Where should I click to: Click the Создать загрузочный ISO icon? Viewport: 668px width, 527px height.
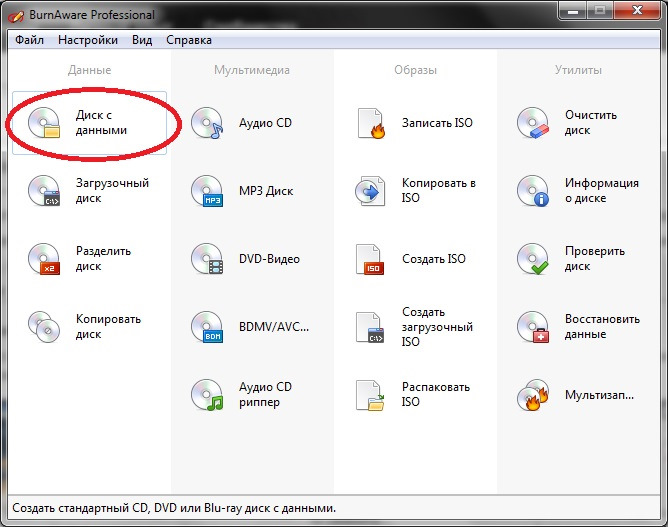(x=370, y=327)
